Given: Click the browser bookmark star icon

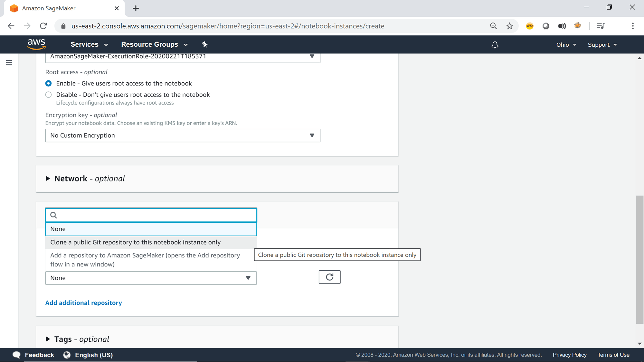Looking at the screenshot, I should [510, 26].
